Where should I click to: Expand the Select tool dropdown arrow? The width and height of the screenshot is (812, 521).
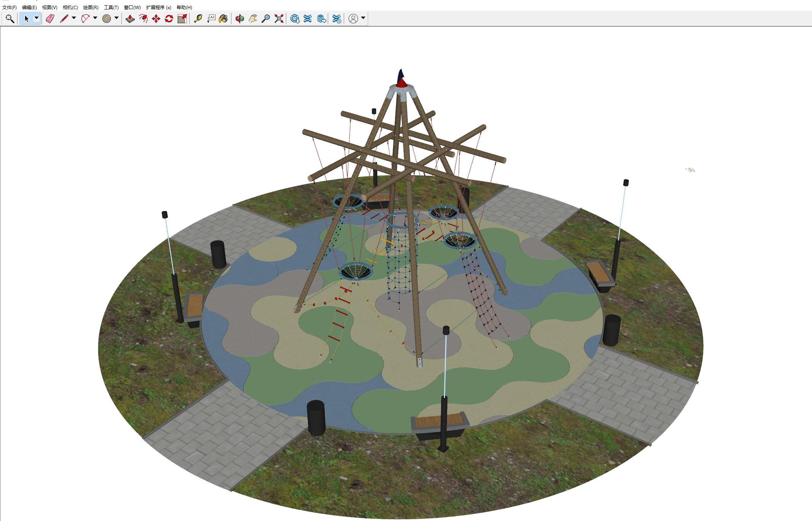click(37, 18)
